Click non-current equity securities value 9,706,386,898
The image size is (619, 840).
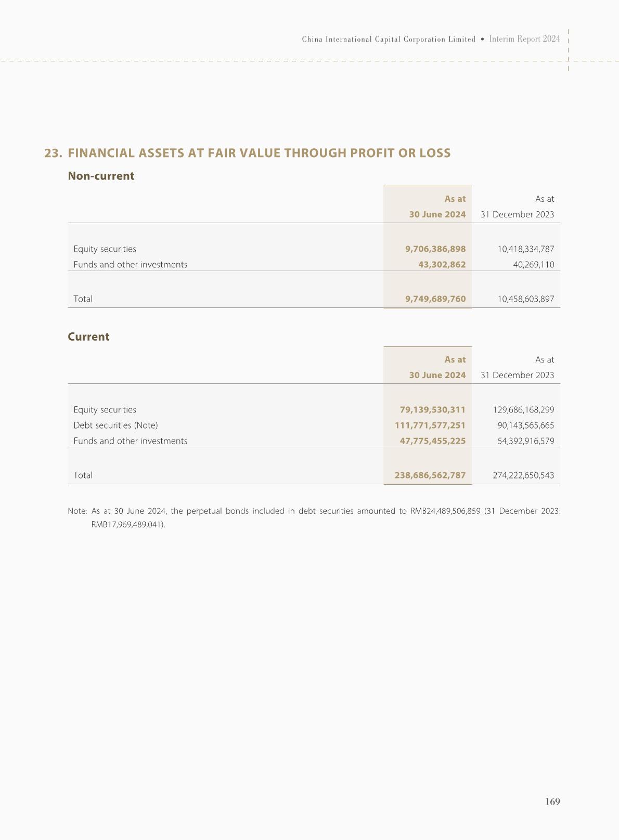click(x=435, y=249)
